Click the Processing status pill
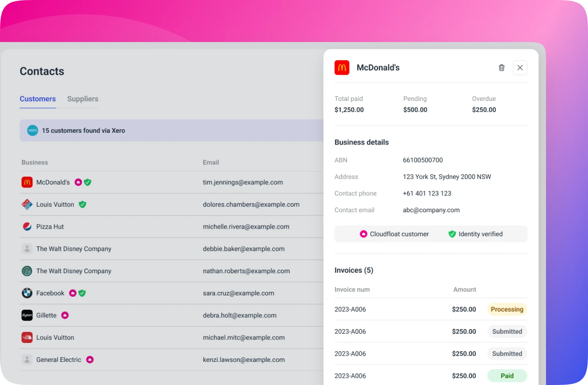 coord(507,309)
